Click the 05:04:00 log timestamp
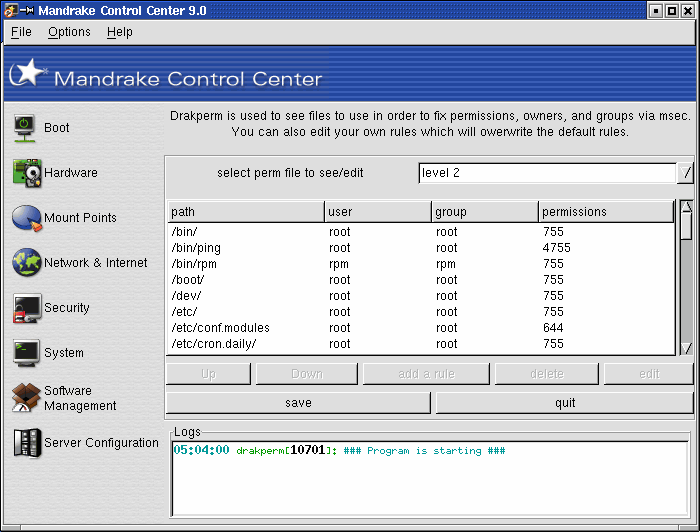The image size is (700, 532). click(x=201, y=450)
